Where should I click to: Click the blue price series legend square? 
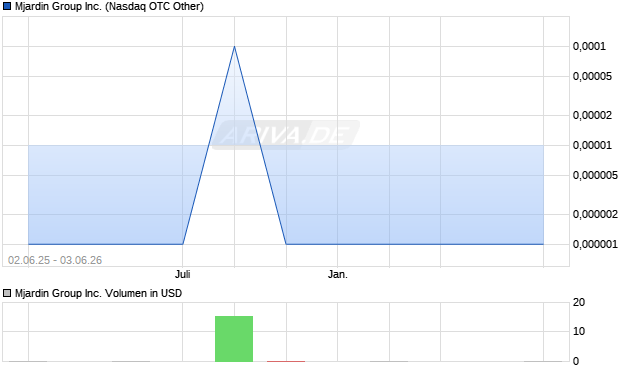click(7, 7)
